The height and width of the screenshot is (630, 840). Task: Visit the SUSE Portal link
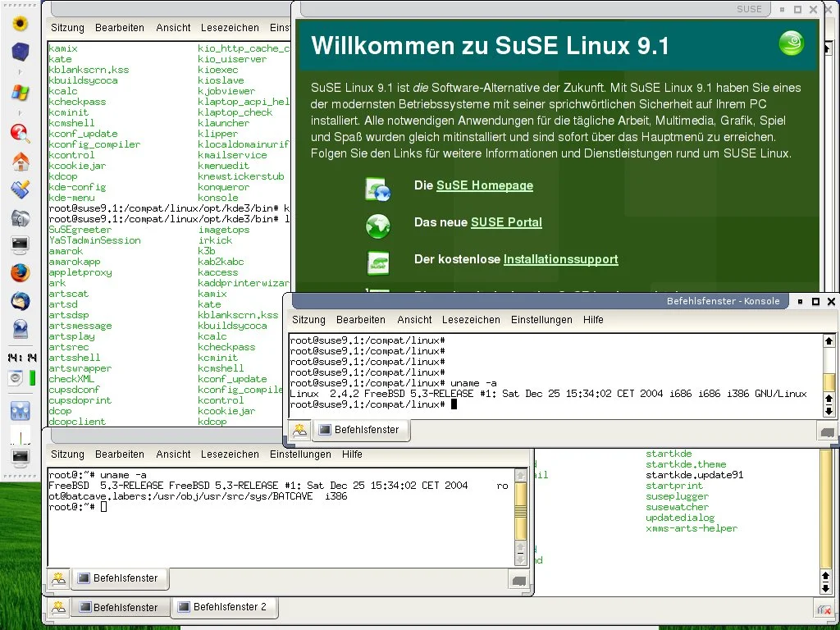tap(506, 222)
